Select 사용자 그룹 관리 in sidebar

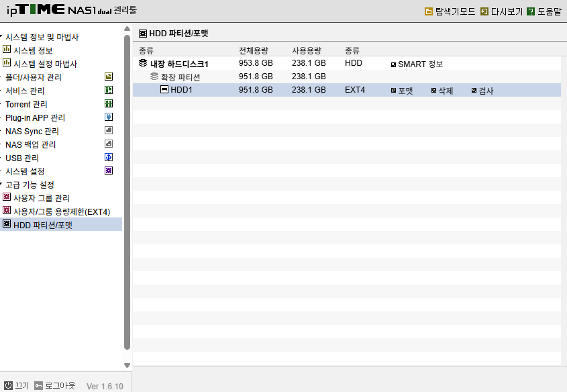[41, 198]
